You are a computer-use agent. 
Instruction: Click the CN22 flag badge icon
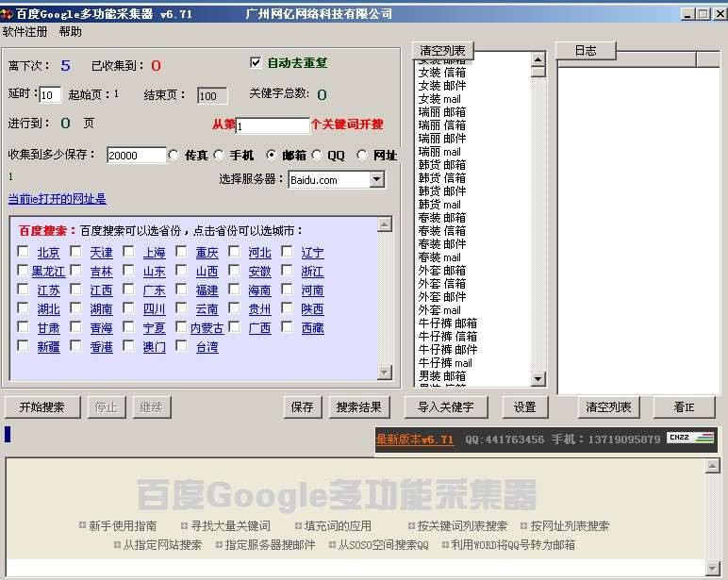click(x=690, y=438)
